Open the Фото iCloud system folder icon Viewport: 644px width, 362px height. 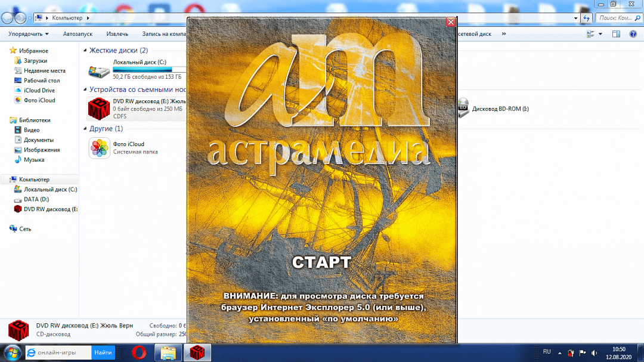(x=99, y=148)
